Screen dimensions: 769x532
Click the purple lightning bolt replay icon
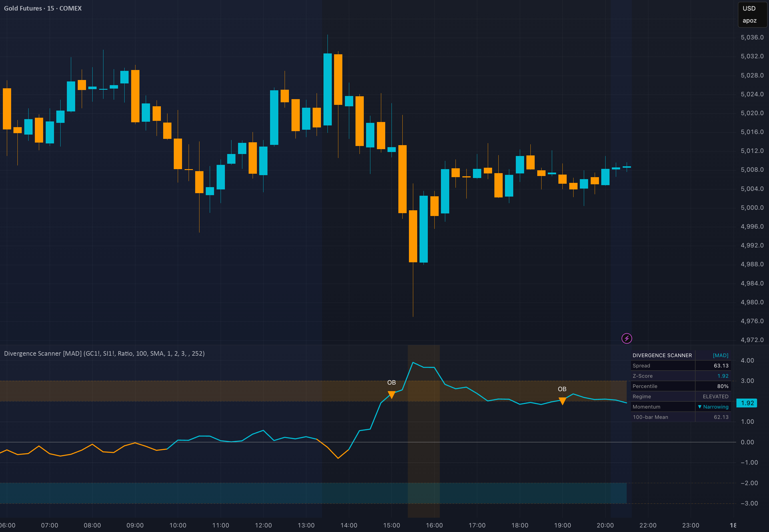[x=627, y=339]
